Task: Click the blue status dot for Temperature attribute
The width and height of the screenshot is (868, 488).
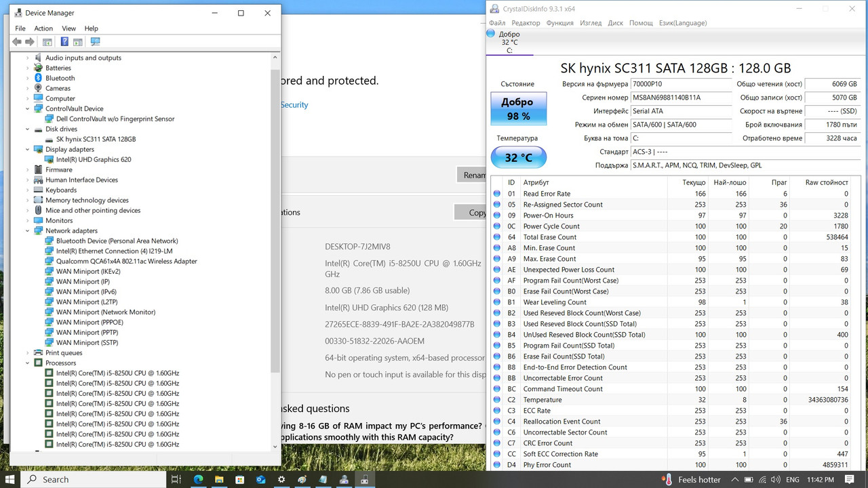Action: pos(497,400)
